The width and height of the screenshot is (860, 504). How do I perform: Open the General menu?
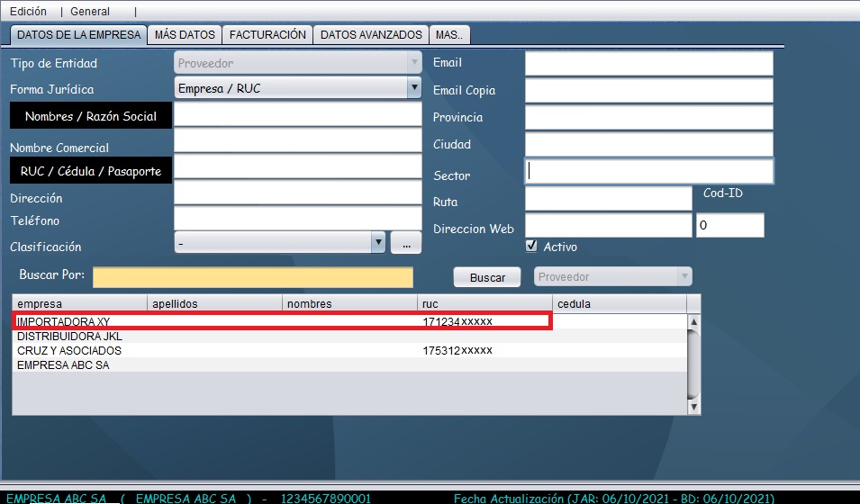pos(90,12)
